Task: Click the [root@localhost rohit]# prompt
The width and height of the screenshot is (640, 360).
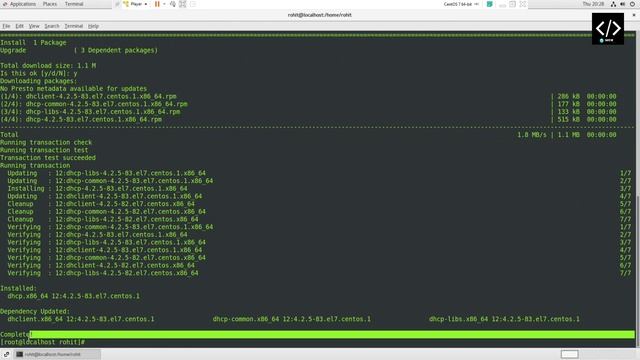Action: click(x=42, y=342)
